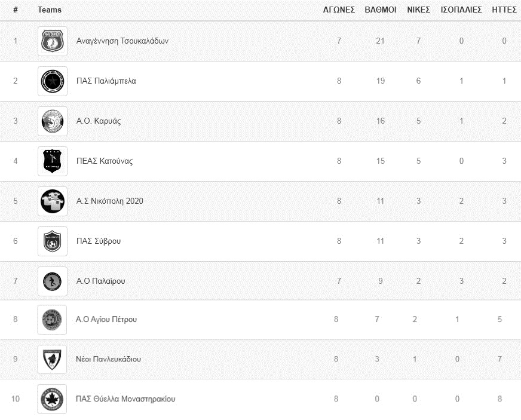This screenshot has width=521, height=420.
Task: Open the Νέοι Πανλευκάδιου team name link
Action: point(108,360)
